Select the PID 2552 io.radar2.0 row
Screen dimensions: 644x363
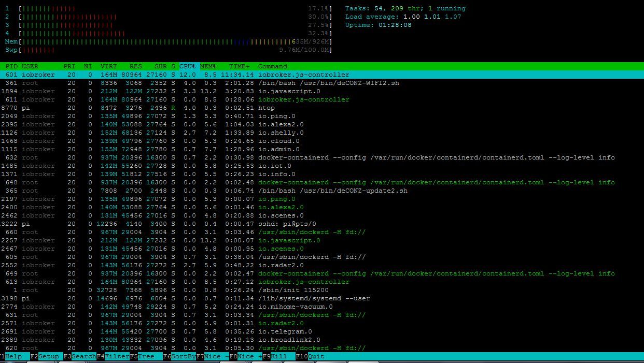322,265
